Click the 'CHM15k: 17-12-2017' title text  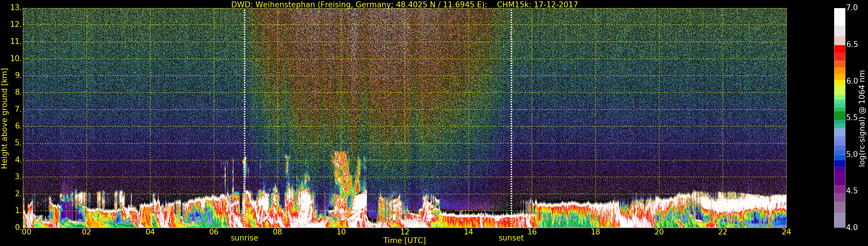point(538,4)
